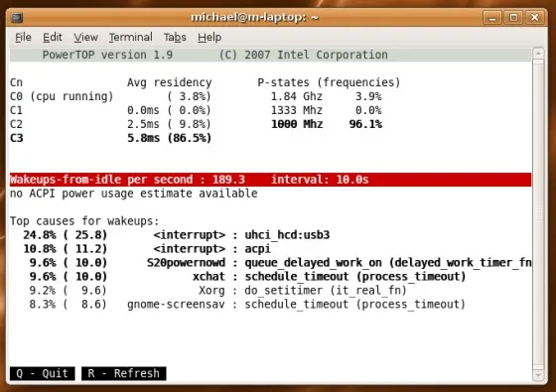Click the 'Avg residency' column header

pyautogui.click(x=169, y=82)
